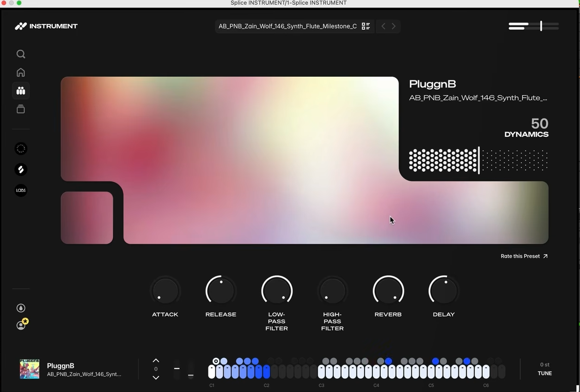Image resolution: width=580 pixels, height=392 pixels.
Task: Play the C5 white key
Action: tap(431, 372)
